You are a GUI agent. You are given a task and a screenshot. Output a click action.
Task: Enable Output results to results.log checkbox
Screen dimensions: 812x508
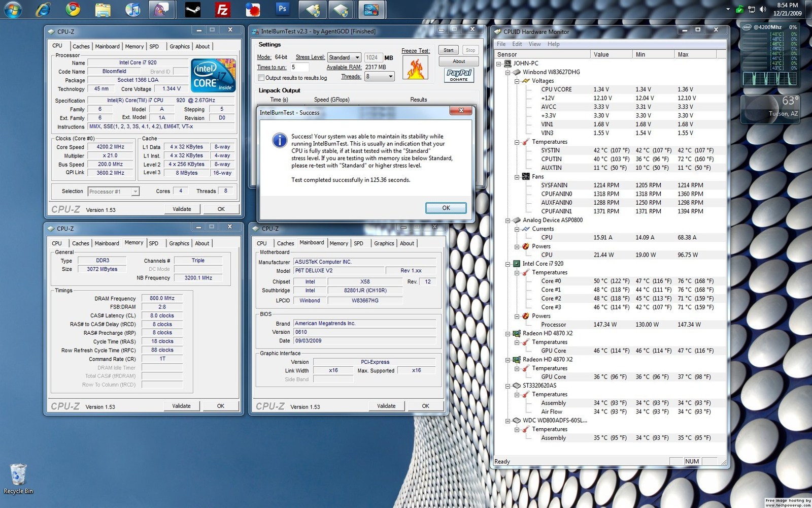261,78
